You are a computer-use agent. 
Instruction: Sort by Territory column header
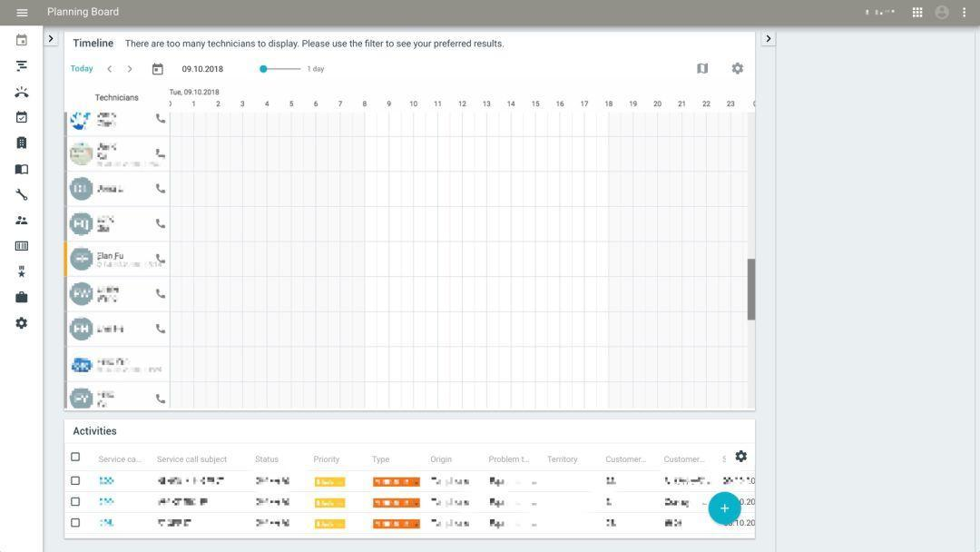(563, 459)
